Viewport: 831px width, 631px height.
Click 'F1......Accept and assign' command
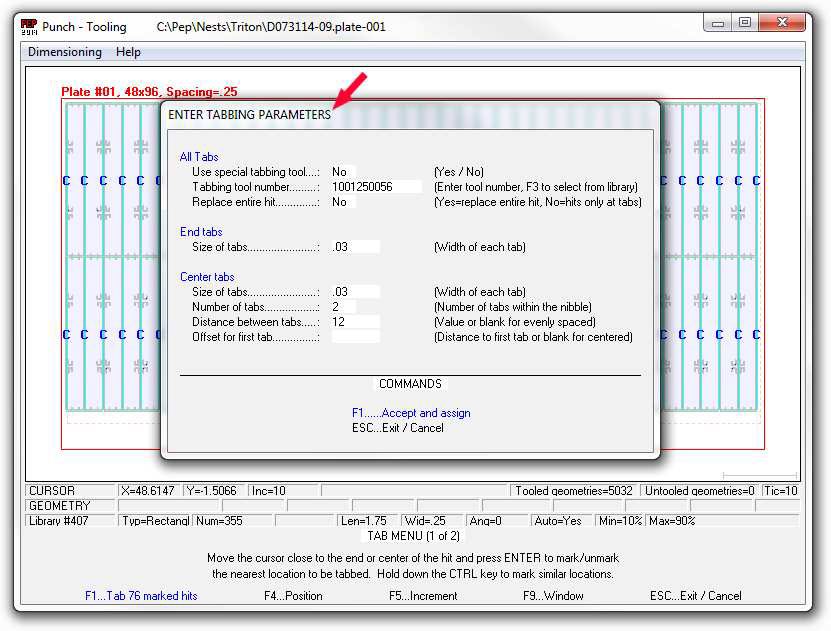point(410,413)
